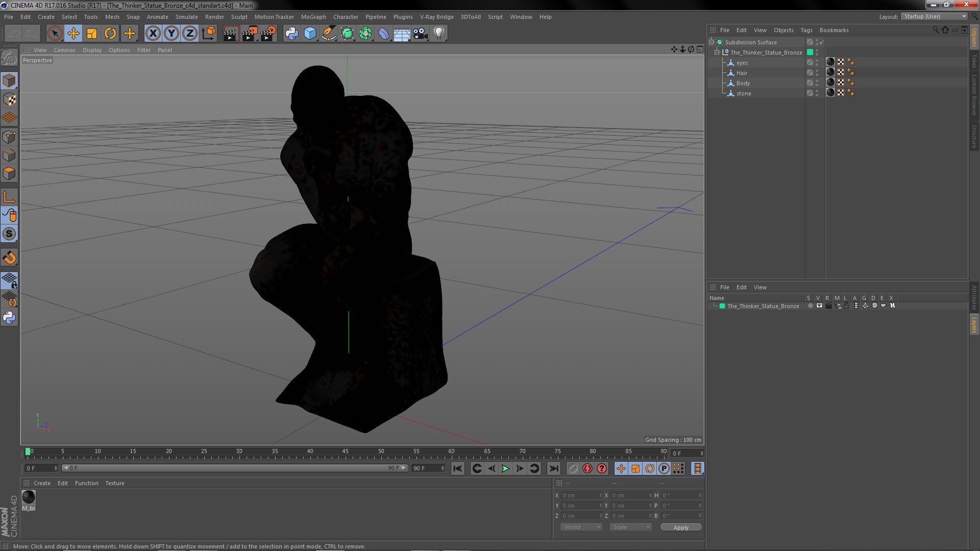Click the X position input field
The width and height of the screenshot is (980, 551).
point(582,495)
